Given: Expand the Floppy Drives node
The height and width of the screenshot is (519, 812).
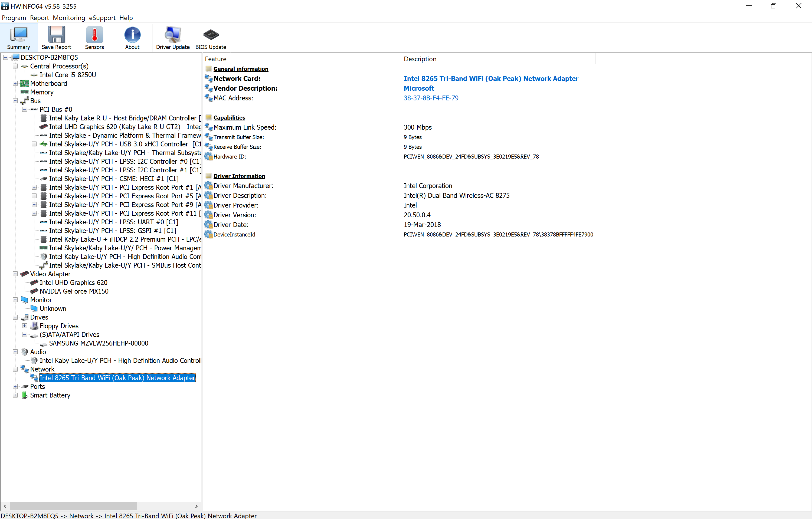Looking at the screenshot, I should [25, 326].
